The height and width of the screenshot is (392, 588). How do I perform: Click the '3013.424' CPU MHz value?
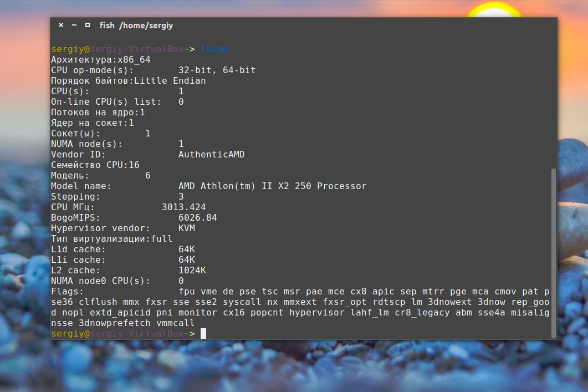click(x=184, y=207)
